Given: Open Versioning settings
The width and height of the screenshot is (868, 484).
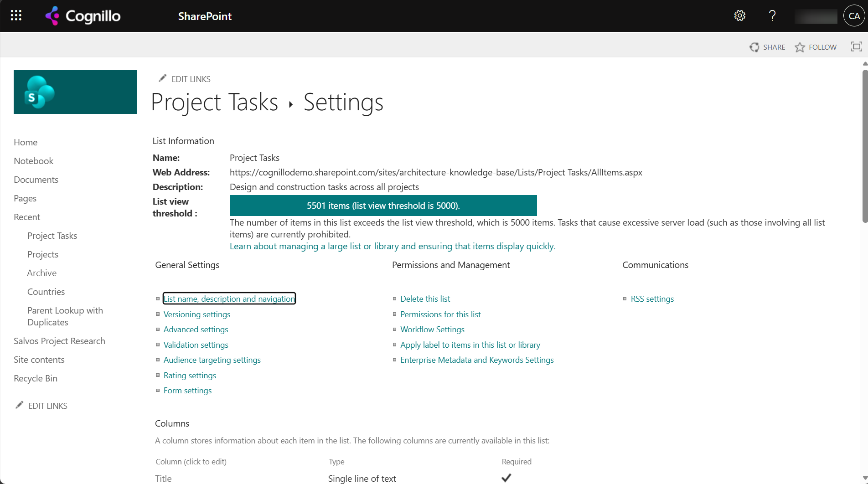Looking at the screenshot, I should [197, 314].
